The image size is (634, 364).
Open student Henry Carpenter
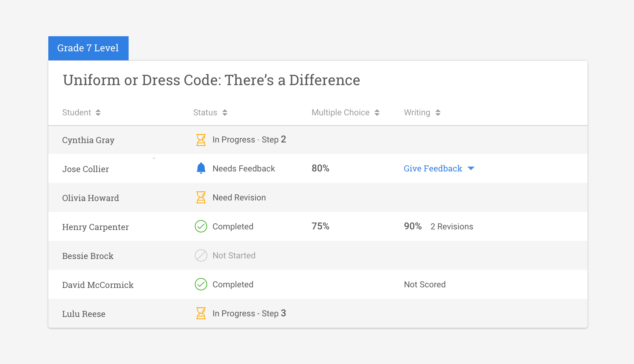tap(95, 227)
